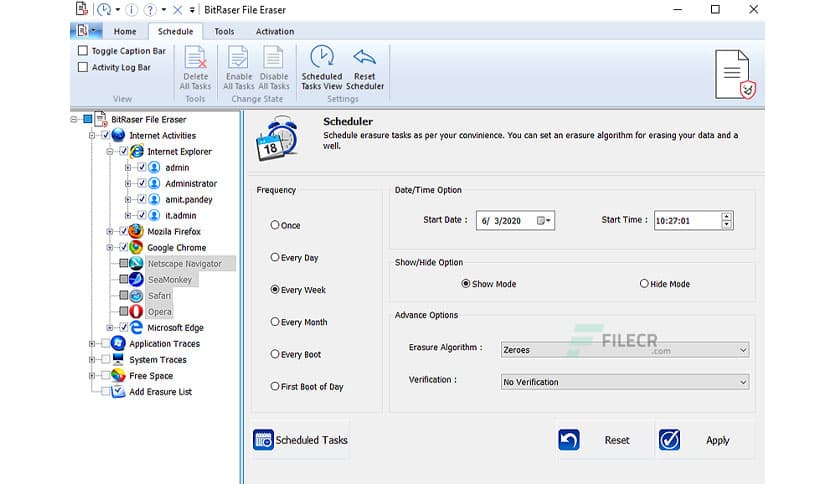The image size is (836, 484).
Task: Click the info icon in title bar
Action: [131, 10]
